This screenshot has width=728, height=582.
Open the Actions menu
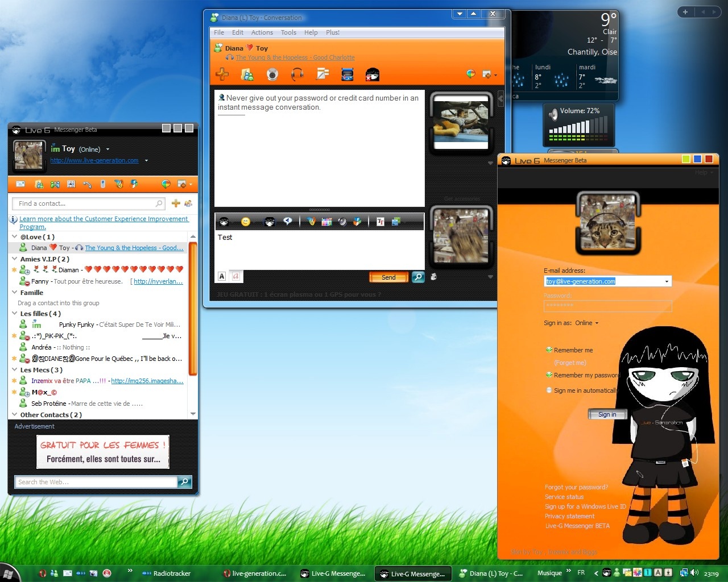coord(262,32)
